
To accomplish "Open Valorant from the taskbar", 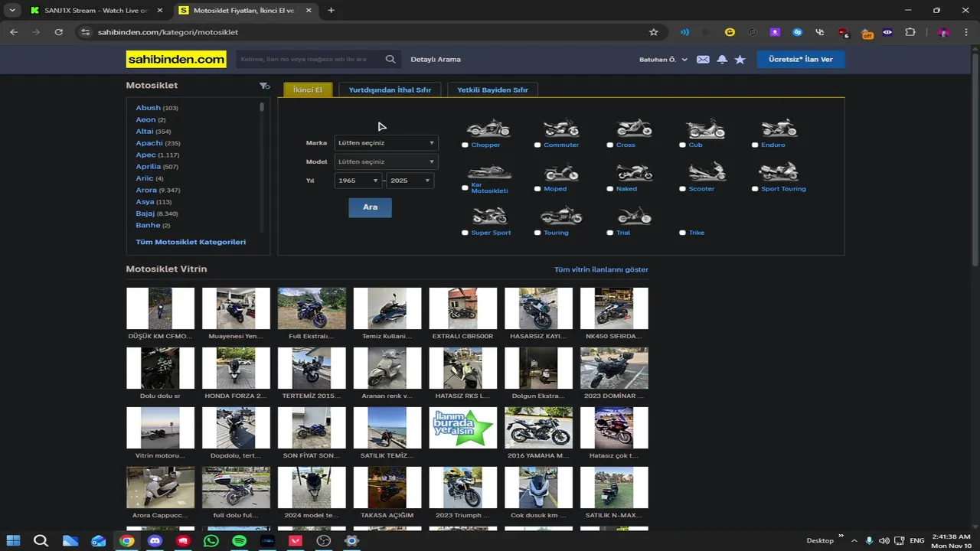I will [x=295, y=541].
